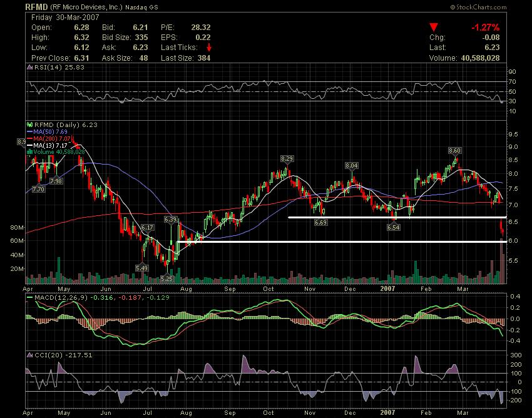This screenshot has height=418, width=532.
Task: Click the line icon before CCI(20)
Action: tap(30, 355)
